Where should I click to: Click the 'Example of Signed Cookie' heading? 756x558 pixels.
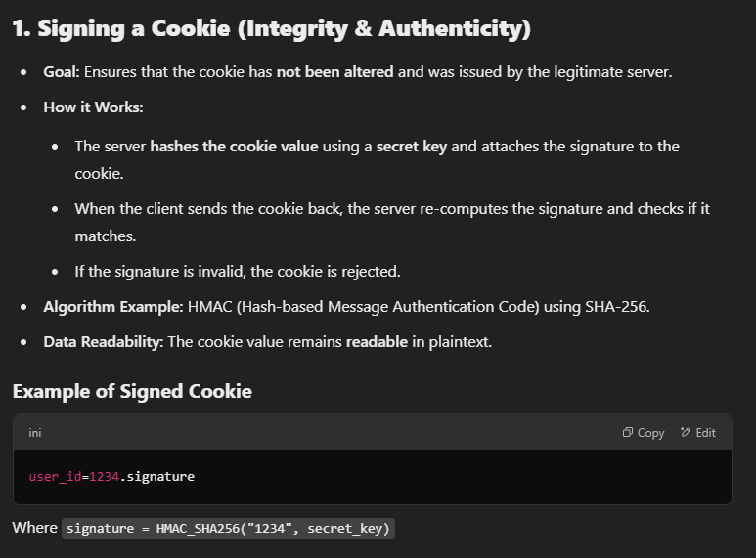coord(132,392)
